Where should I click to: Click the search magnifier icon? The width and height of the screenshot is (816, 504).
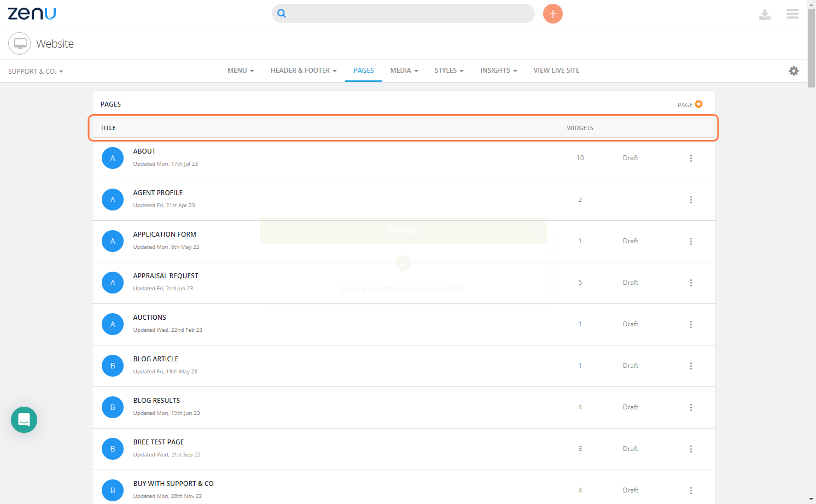click(x=282, y=14)
